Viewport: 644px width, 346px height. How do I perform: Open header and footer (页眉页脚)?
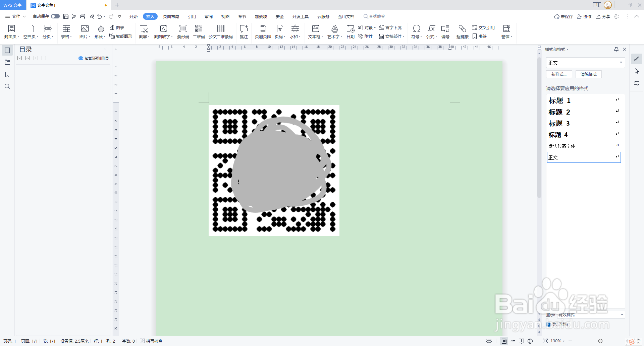point(263,32)
